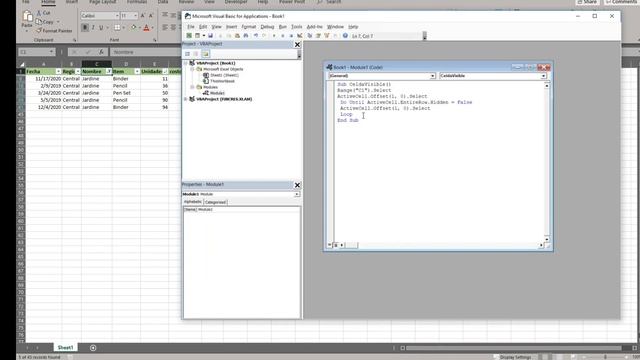
Task: Click Cut button in Excel Clipboard group
Action: click(x=44, y=13)
